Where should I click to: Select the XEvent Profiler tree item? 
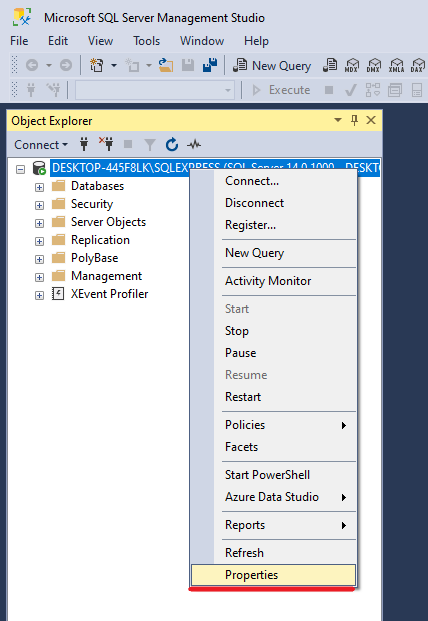109,294
